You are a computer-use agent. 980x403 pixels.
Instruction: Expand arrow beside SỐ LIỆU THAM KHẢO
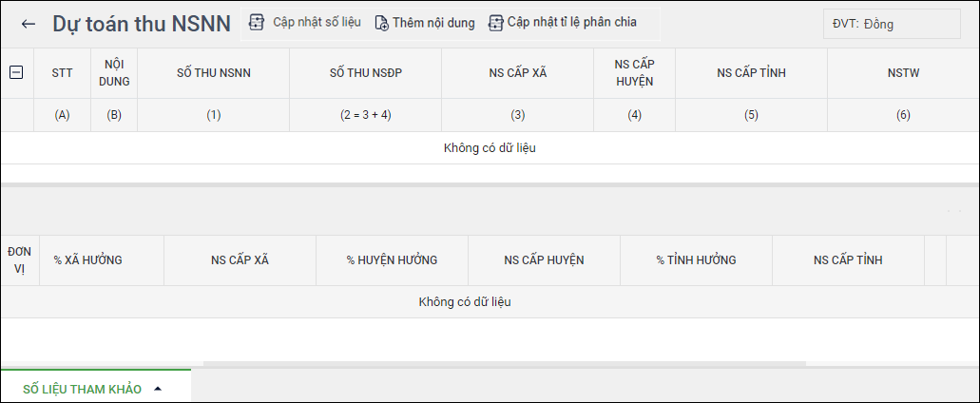pos(158,389)
